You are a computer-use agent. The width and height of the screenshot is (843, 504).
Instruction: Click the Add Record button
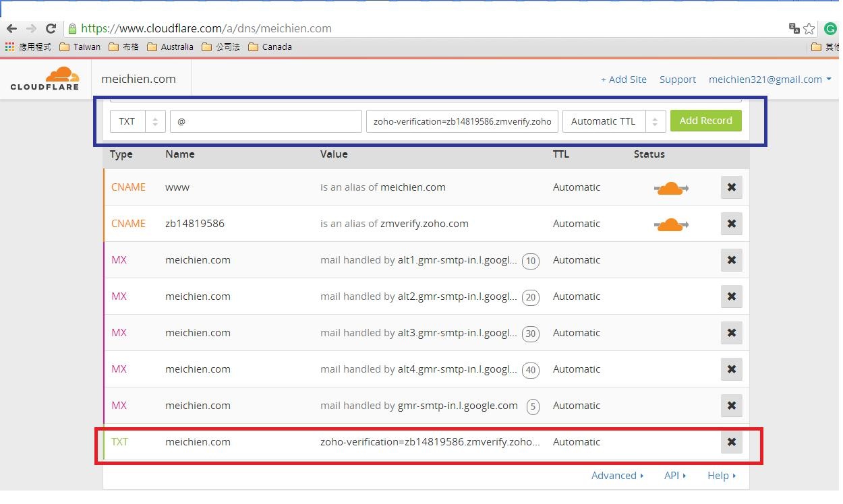705,121
